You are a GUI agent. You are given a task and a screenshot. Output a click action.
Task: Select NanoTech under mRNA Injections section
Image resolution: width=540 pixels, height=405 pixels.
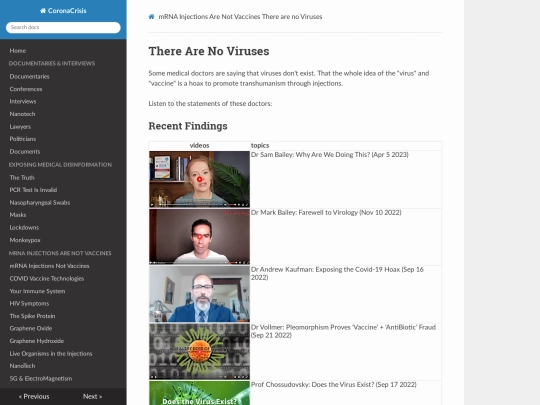pos(22,366)
